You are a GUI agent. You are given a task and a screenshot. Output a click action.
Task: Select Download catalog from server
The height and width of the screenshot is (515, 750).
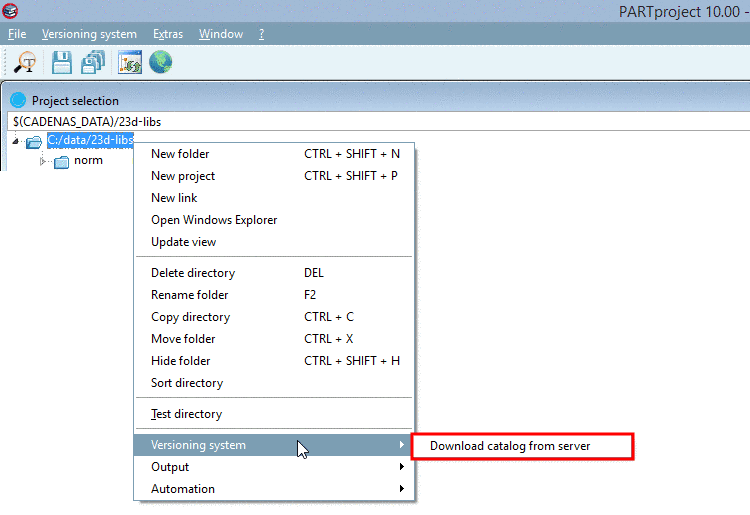pos(522,446)
